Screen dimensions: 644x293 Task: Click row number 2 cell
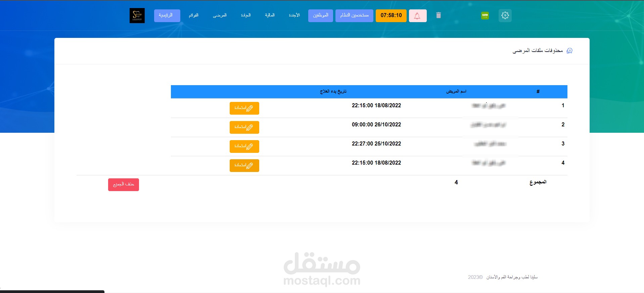[x=563, y=125]
